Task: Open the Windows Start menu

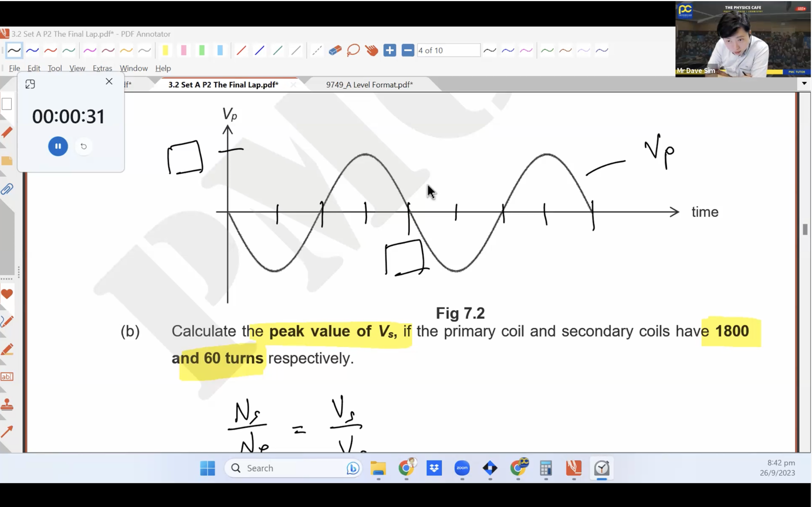Action: tap(208, 468)
